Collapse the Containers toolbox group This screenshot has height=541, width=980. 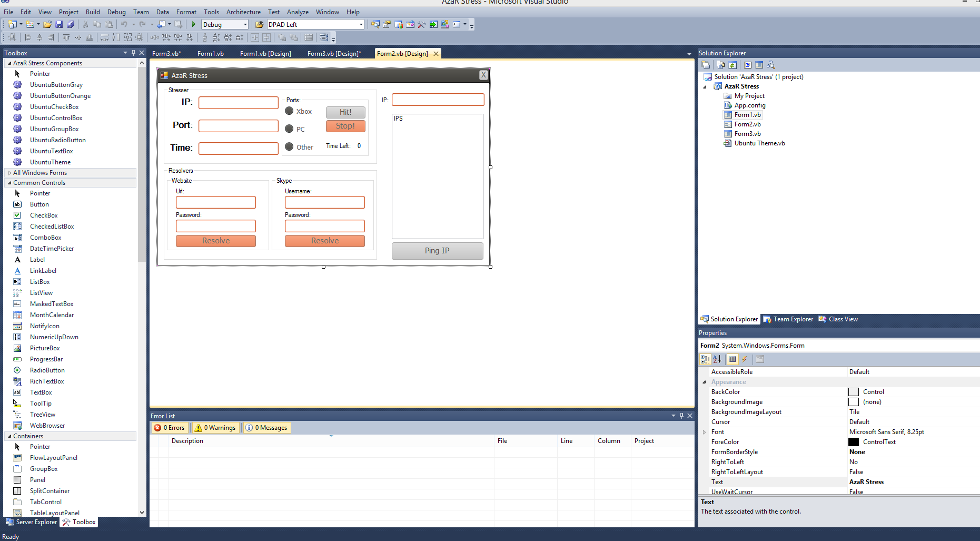click(x=9, y=436)
